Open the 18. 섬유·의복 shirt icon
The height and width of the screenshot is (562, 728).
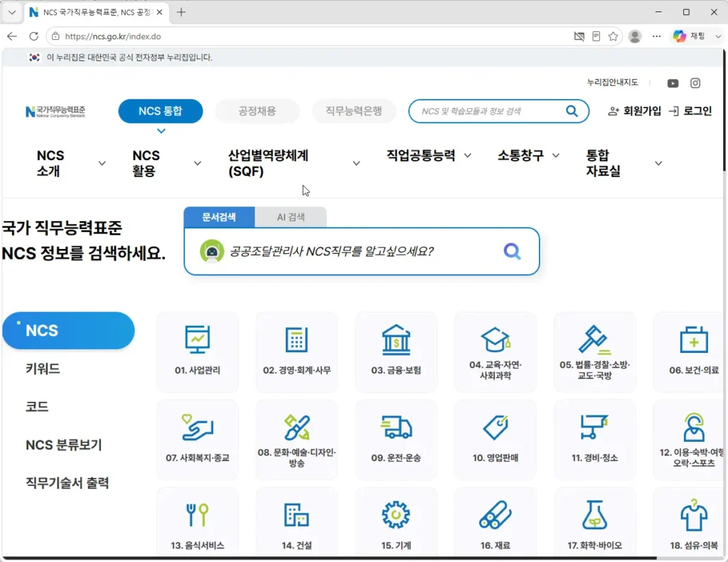pos(694,514)
